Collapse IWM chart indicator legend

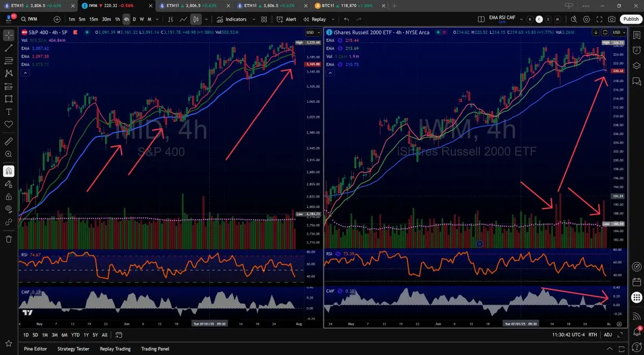(331, 73)
